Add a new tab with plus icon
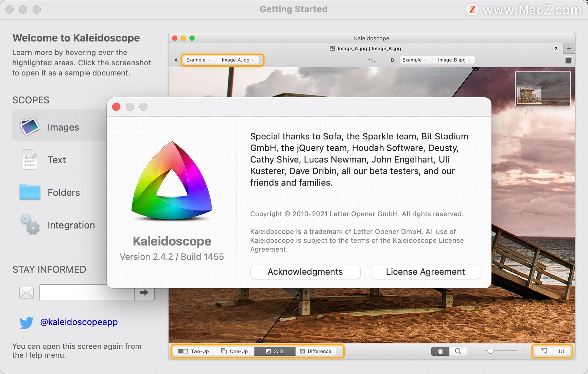This screenshot has width=588, height=374. coord(569,48)
